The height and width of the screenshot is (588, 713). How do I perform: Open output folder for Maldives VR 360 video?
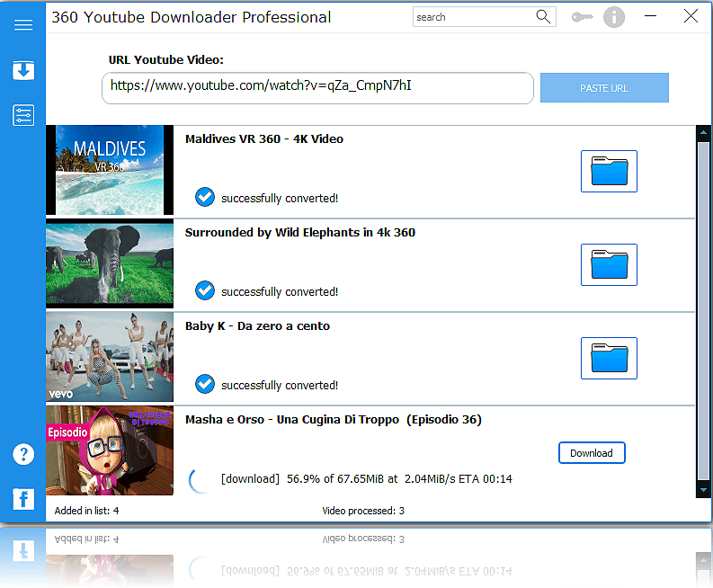(609, 171)
